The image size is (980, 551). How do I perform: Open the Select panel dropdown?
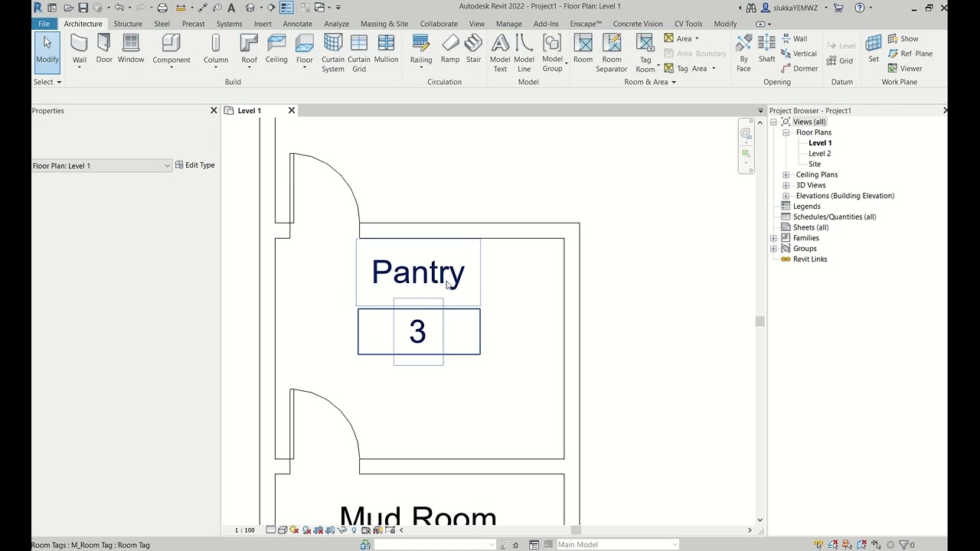47,82
